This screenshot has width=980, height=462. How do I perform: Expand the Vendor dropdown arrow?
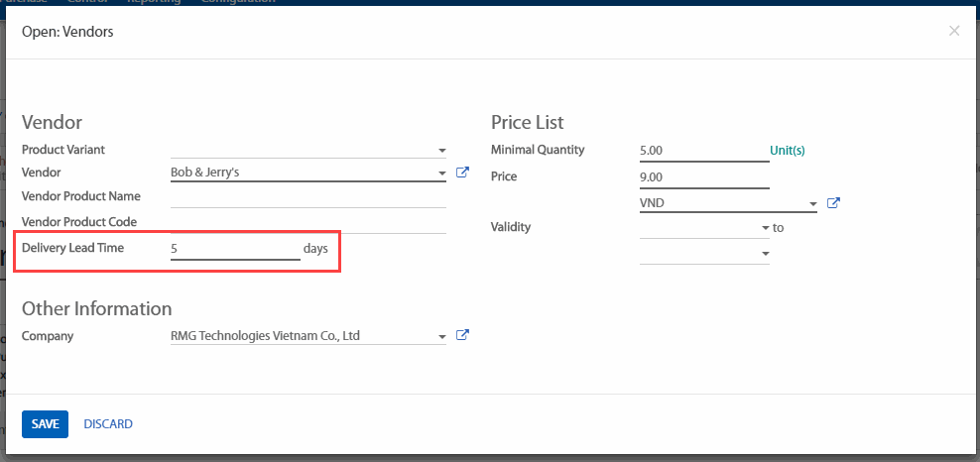pyautogui.click(x=441, y=173)
